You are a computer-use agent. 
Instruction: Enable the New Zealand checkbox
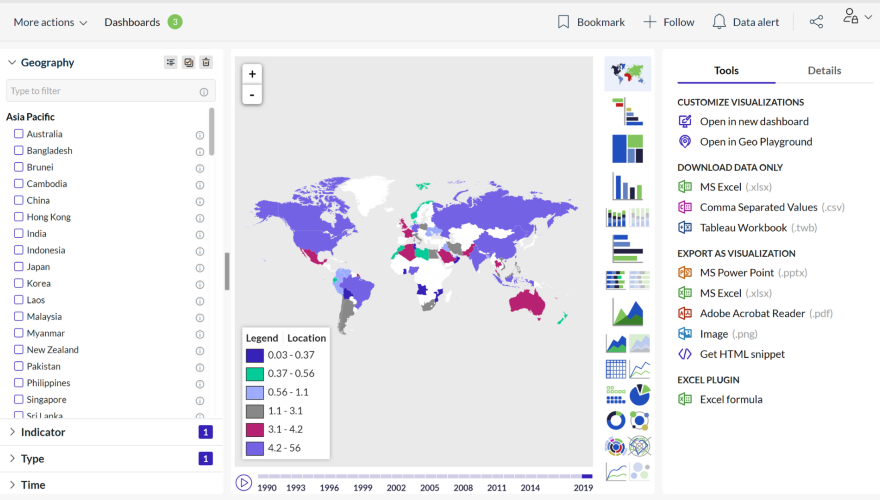(19, 350)
